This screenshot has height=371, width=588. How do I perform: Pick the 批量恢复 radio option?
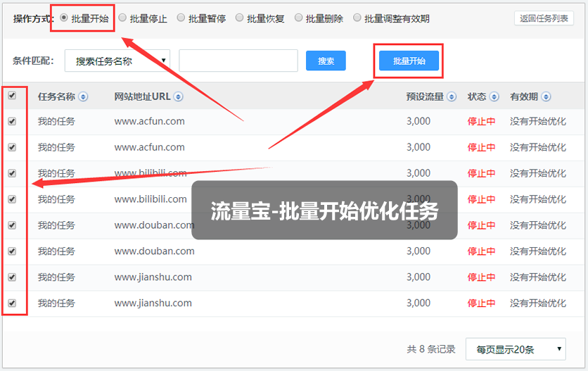tap(240, 18)
